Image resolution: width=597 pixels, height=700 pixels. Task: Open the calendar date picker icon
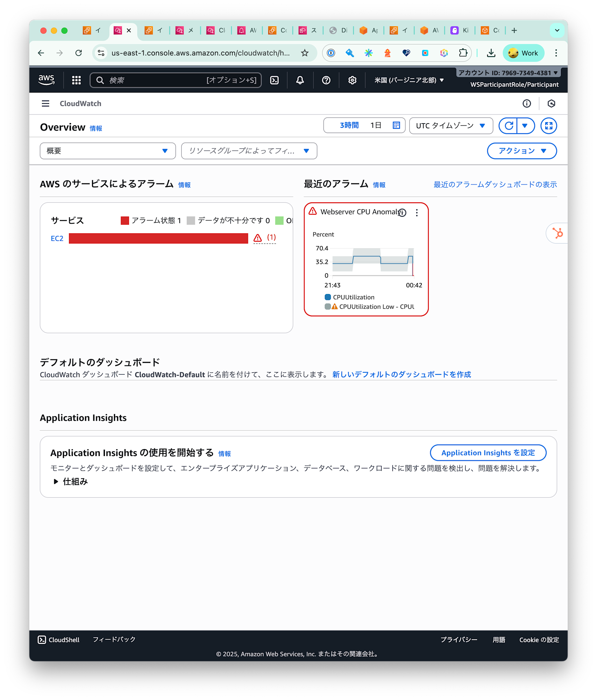pyautogui.click(x=396, y=125)
